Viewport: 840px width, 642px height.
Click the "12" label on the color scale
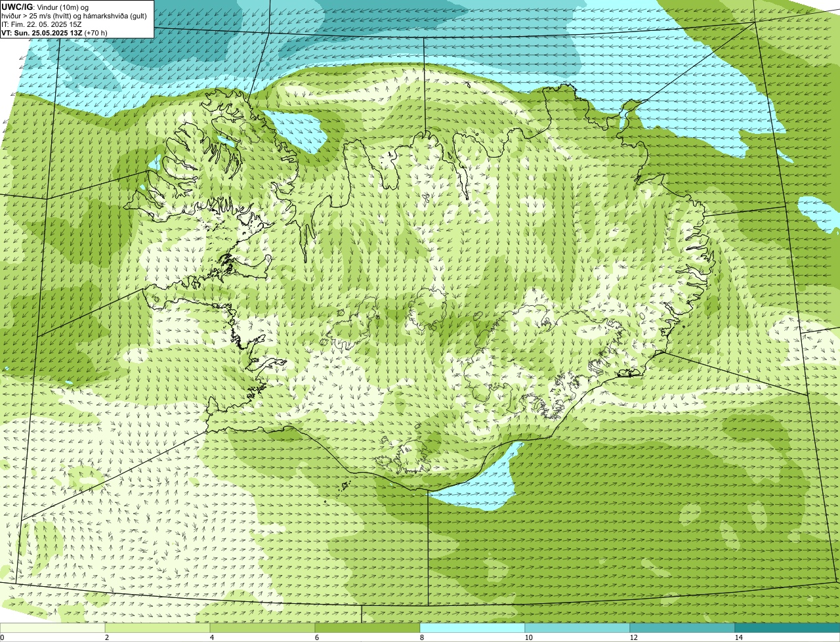(x=633, y=637)
